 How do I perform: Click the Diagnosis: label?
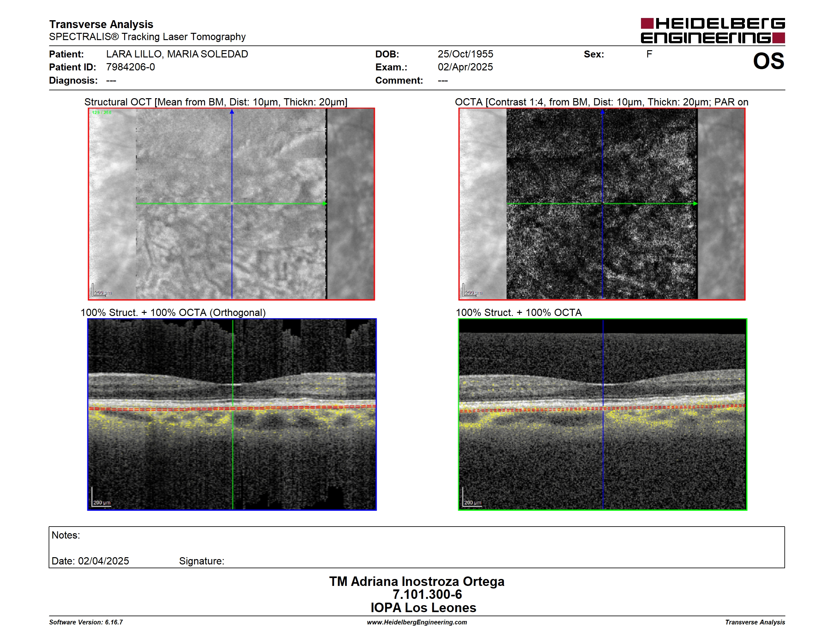73,80
